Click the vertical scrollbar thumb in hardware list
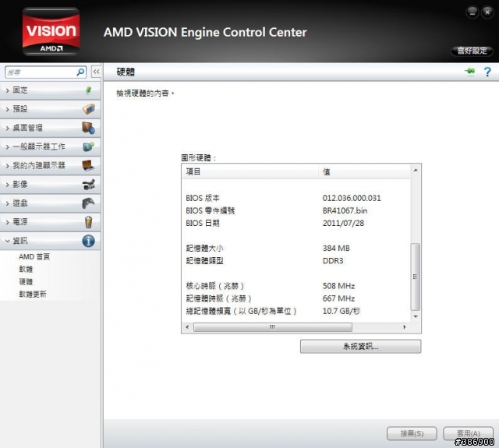 tap(416, 277)
